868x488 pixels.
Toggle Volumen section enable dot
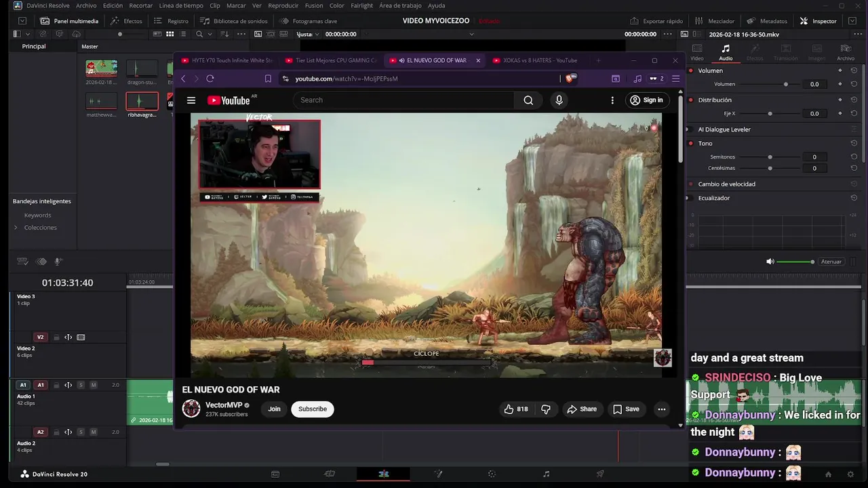point(691,70)
